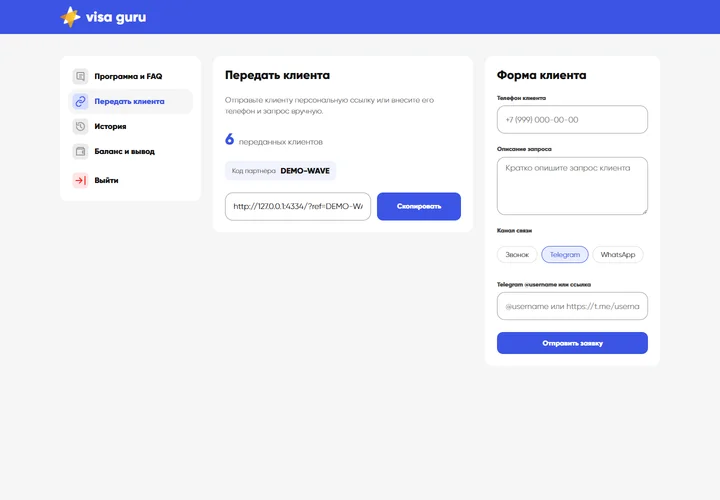Image resolution: width=720 pixels, height=500 pixels.
Task: Click Выйти to log out
Action: coord(130,180)
